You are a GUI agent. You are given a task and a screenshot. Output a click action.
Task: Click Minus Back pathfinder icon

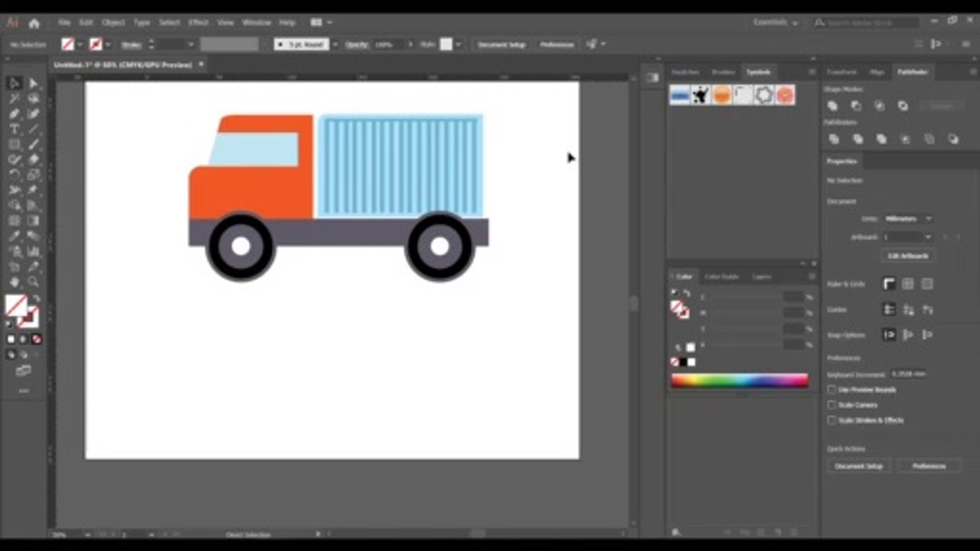point(953,139)
